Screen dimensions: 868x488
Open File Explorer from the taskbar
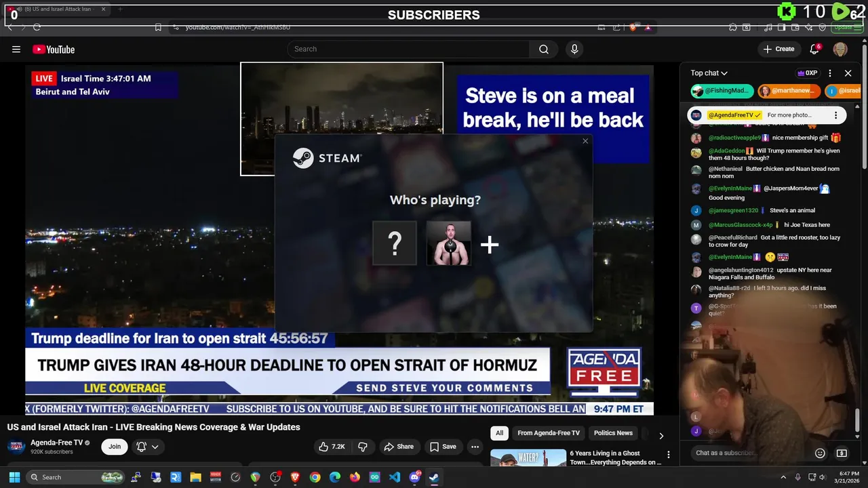pos(195,477)
